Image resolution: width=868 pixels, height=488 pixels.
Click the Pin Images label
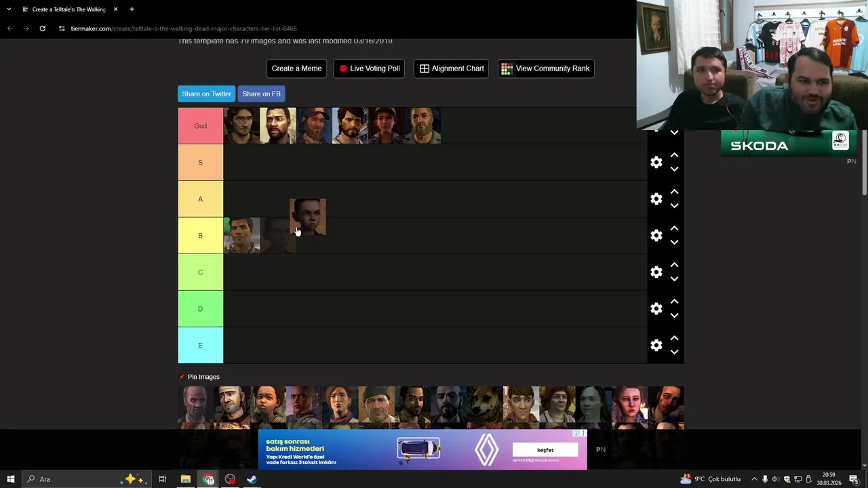(203, 377)
